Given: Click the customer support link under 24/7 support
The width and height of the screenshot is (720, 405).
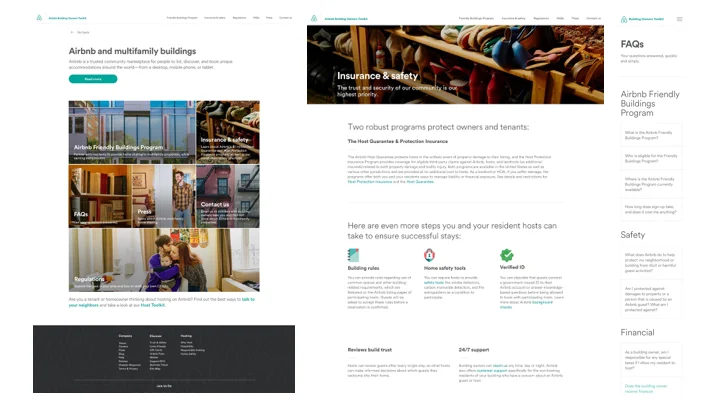Looking at the screenshot, I should point(492,371).
